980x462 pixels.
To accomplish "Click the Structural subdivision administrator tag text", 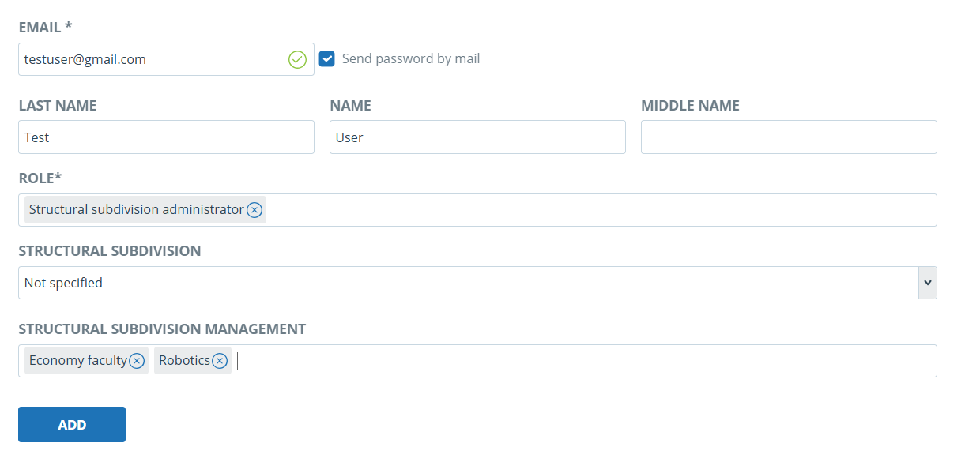I will 137,210.
